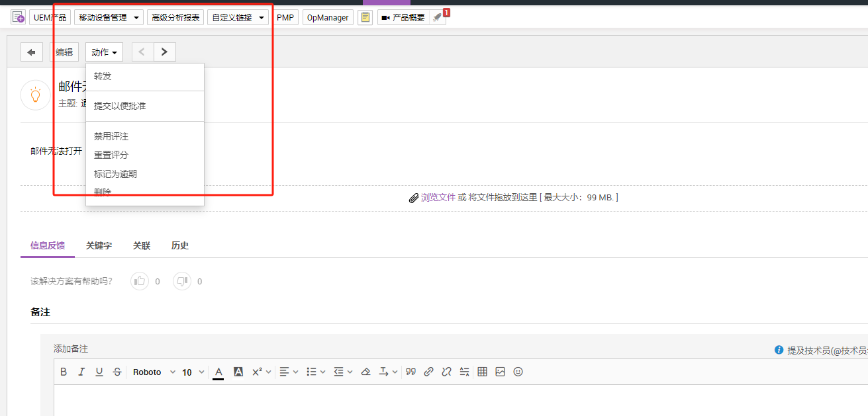The height and width of the screenshot is (416, 868).
Task: Click the 浏览文件 link
Action: click(438, 197)
